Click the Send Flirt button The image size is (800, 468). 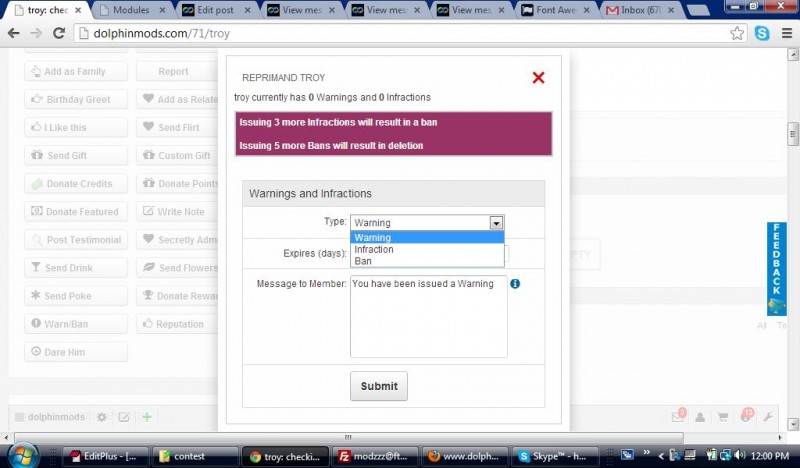(x=177, y=128)
